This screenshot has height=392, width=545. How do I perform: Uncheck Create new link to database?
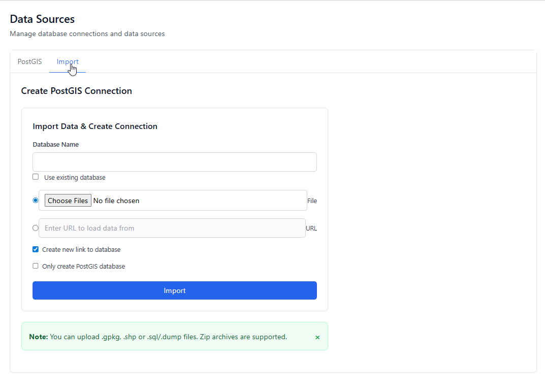[x=36, y=249]
